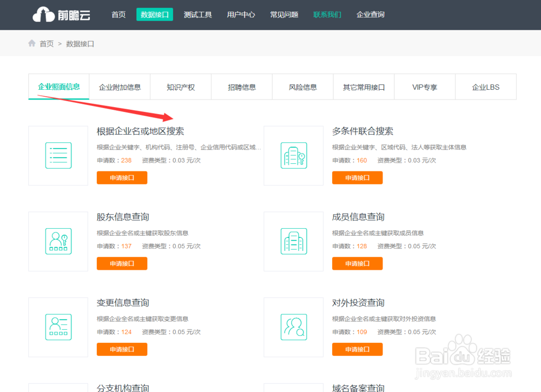Viewport: 541px width, 392px height.
Task: Click 申请接口 button under 股东信息查询
Action: tap(122, 263)
